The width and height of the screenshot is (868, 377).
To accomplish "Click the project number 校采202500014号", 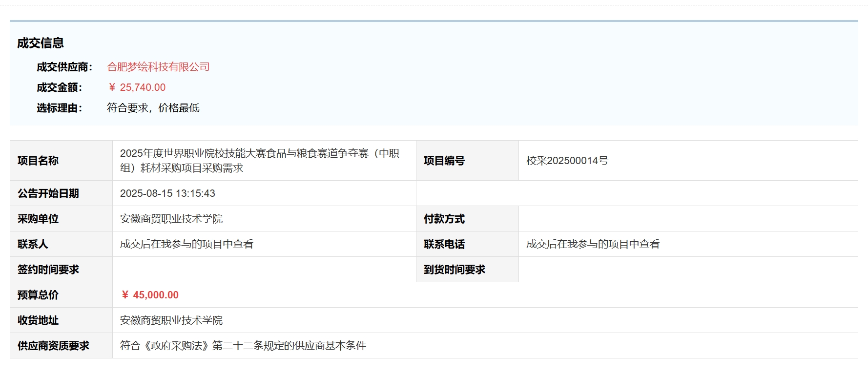I will click(x=567, y=161).
